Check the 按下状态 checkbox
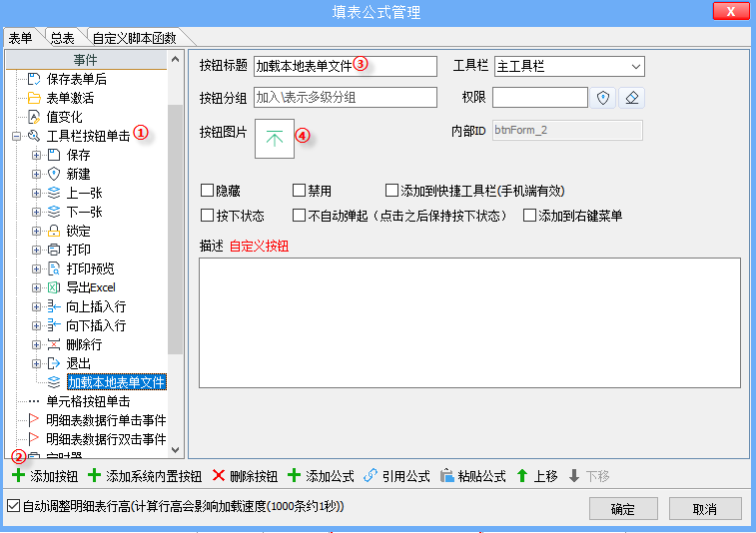This screenshot has height=533, width=756. [208, 215]
